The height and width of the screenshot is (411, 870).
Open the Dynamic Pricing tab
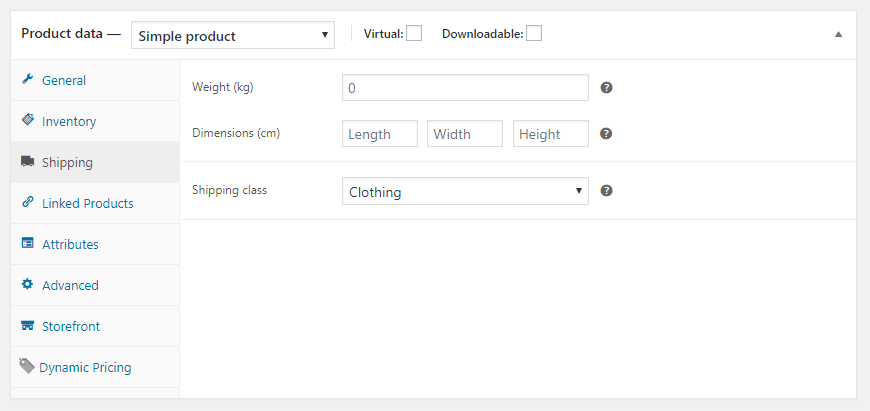pyautogui.click(x=95, y=368)
